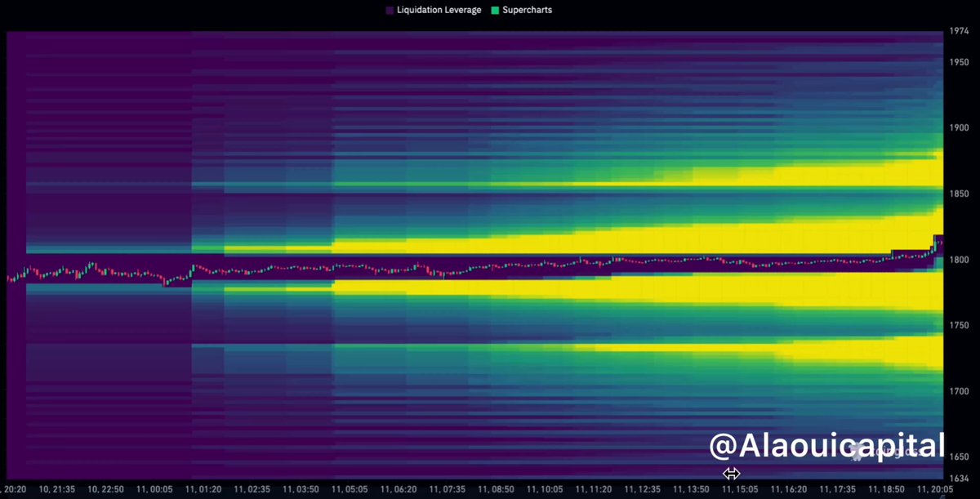Click the '10, 21:35' time label

59,489
